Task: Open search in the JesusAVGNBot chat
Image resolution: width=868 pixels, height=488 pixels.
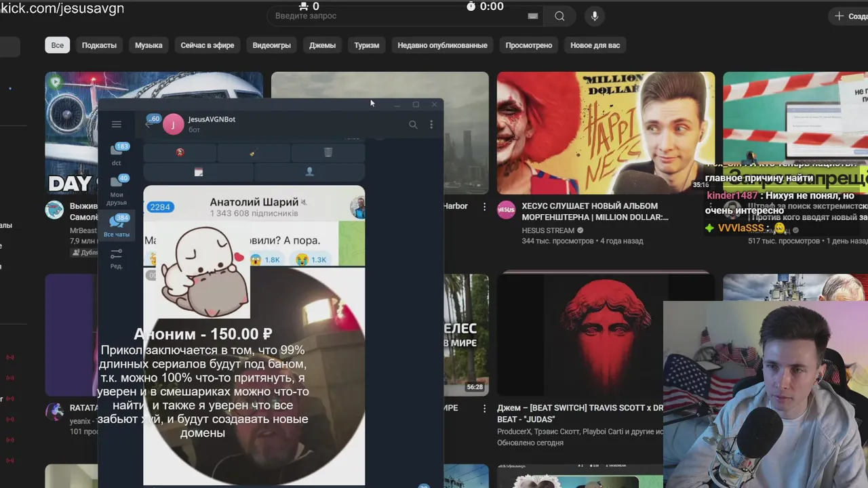Action: click(x=413, y=125)
